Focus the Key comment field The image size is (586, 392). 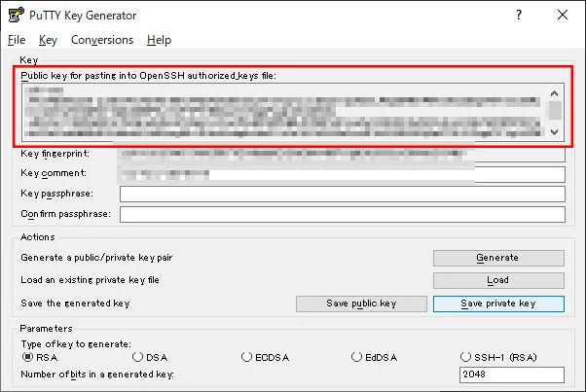click(x=342, y=174)
